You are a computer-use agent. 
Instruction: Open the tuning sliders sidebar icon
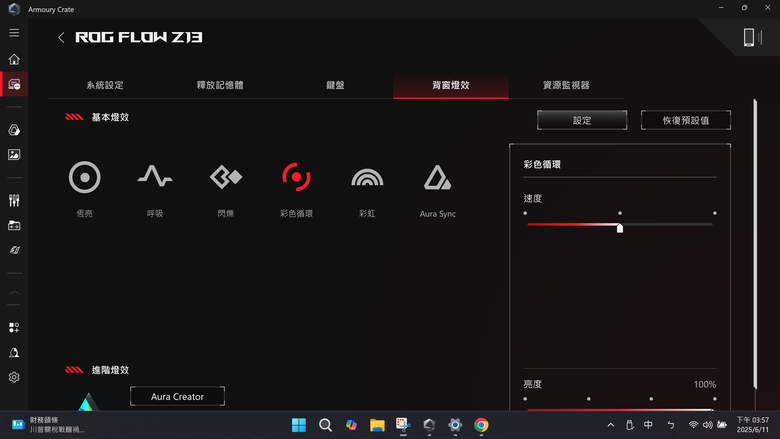[x=14, y=200]
